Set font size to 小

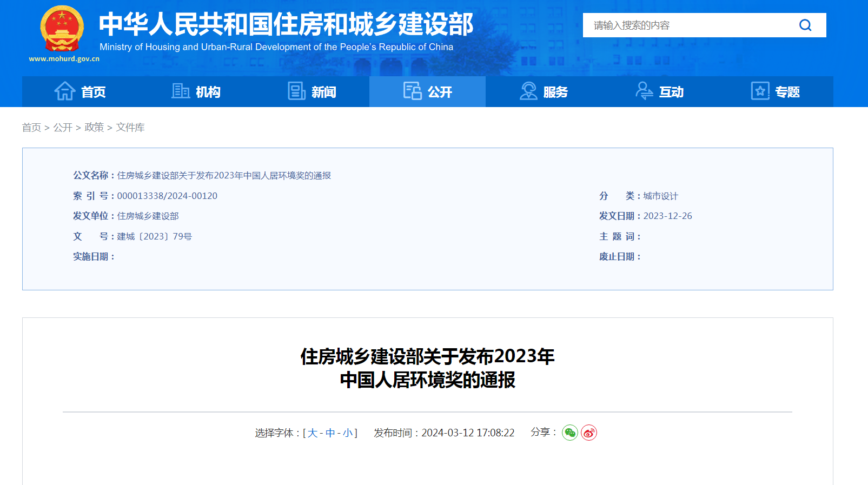click(x=348, y=433)
